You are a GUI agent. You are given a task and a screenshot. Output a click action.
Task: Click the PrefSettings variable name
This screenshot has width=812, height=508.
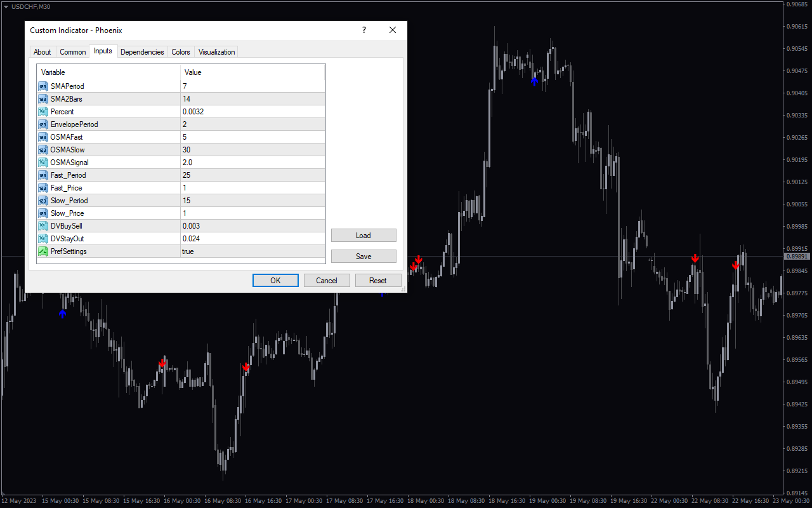[69, 251]
